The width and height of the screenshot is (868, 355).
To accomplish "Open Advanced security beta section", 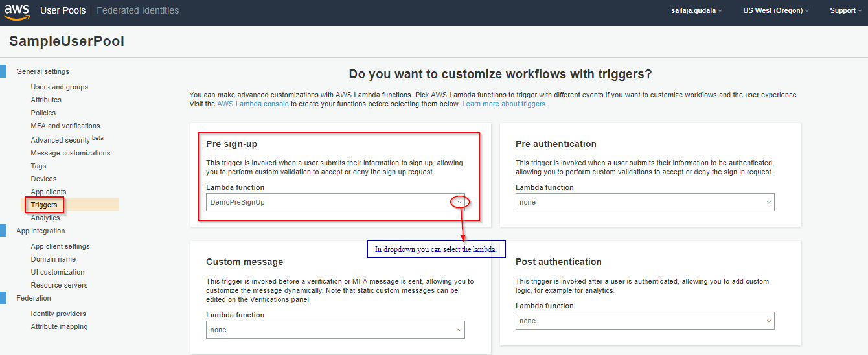I will coord(67,139).
